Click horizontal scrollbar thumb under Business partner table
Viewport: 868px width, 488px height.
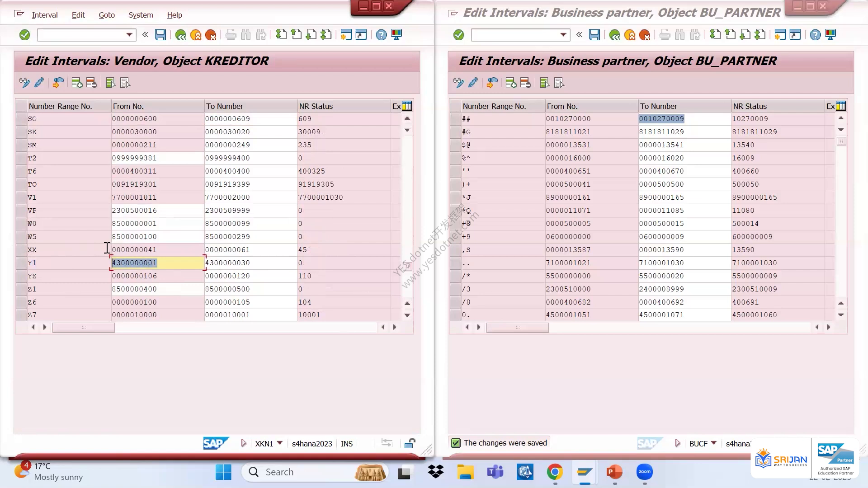tap(518, 328)
